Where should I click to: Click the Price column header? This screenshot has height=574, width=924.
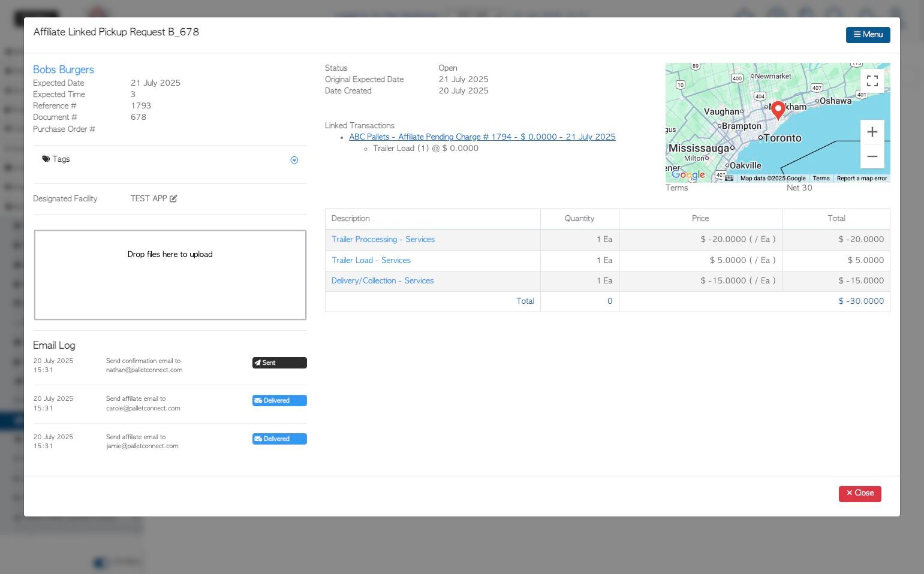[700, 219]
